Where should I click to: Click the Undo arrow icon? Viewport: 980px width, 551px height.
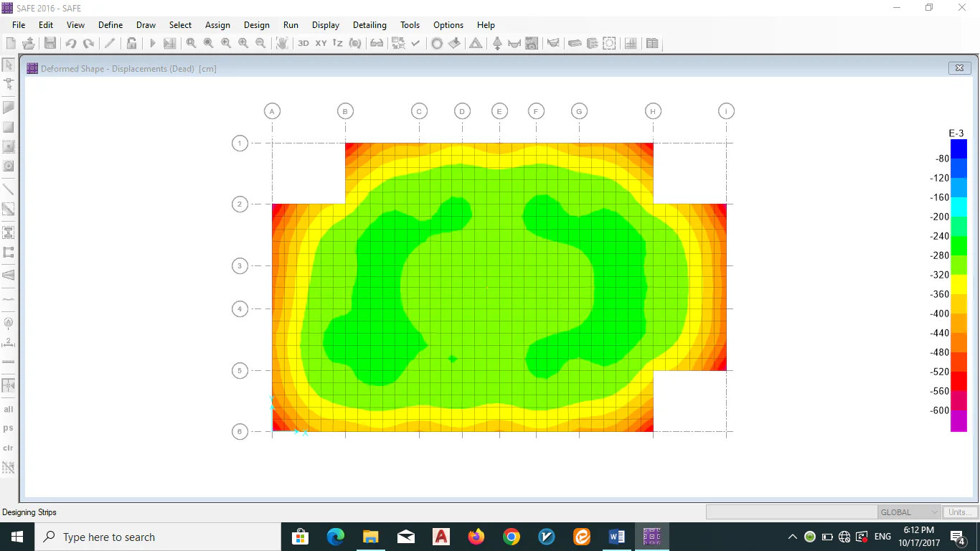(71, 44)
